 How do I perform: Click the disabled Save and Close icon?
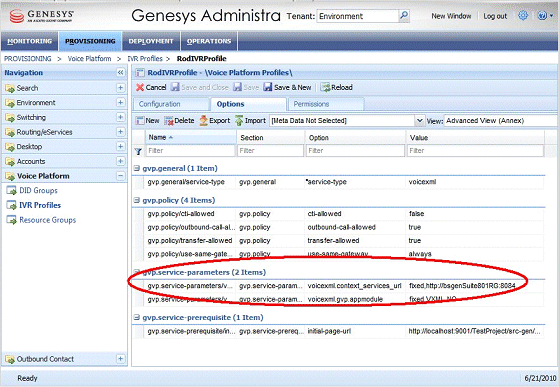[175, 87]
